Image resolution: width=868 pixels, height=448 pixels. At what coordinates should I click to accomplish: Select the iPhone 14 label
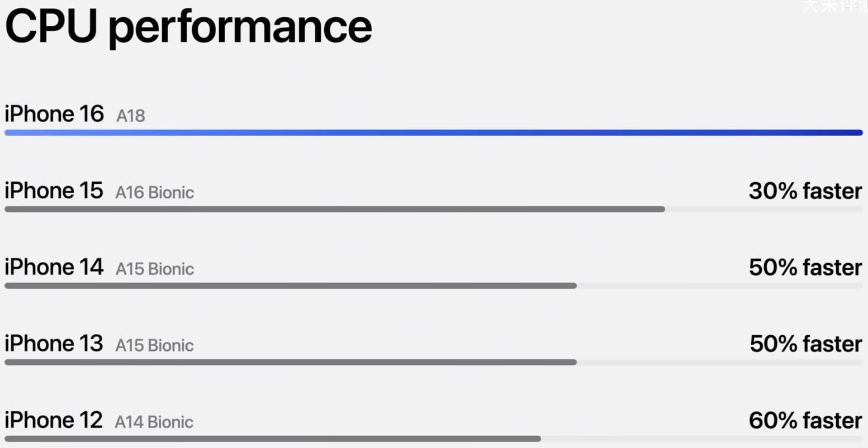tap(54, 267)
